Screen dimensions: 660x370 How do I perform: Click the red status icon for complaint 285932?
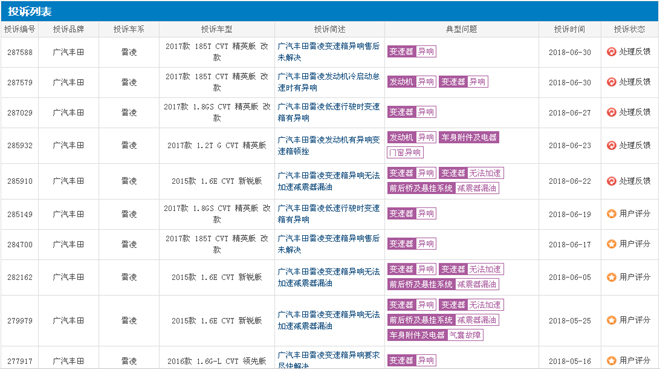[611, 146]
